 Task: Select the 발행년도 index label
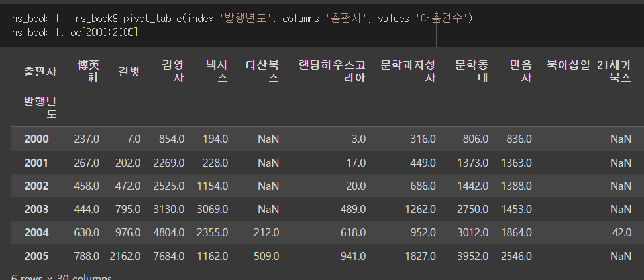coord(40,107)
